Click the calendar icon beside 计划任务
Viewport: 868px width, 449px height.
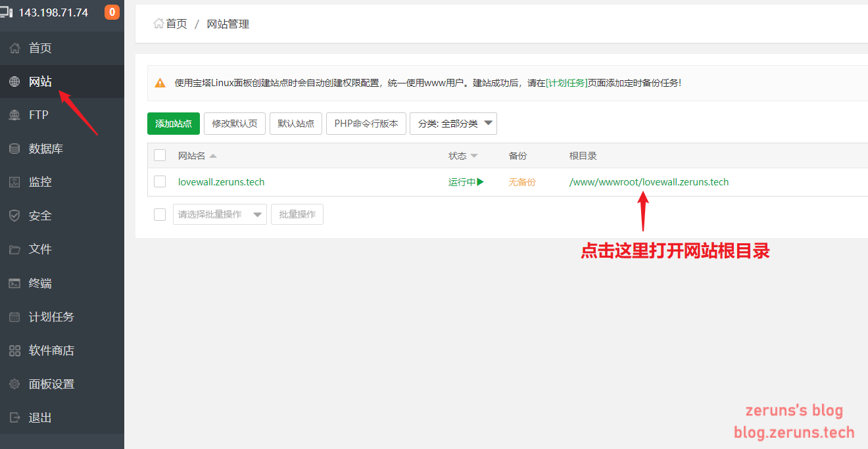(x=14, y=317)
